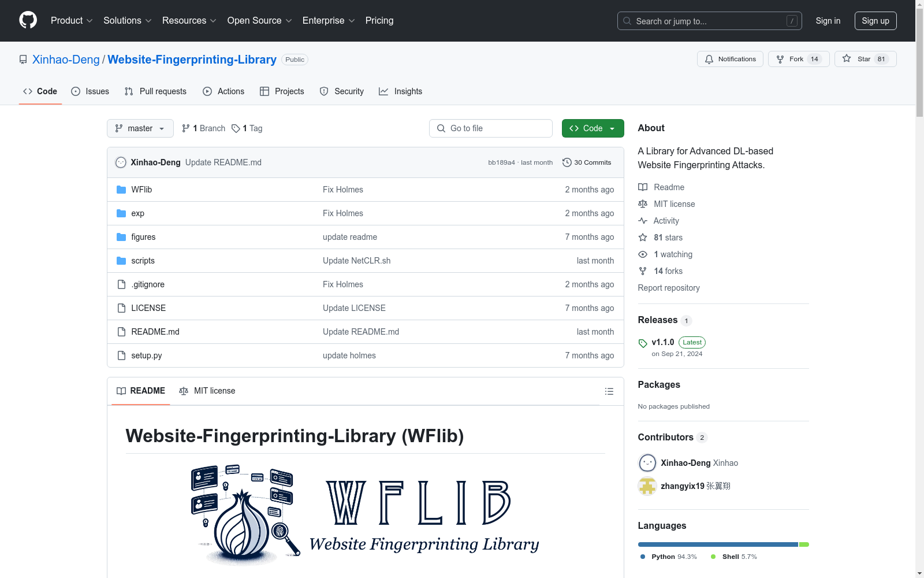Click the Activity pulse icon
The width and height of the screenshot is (924, 578).
(x=643, y=221)
